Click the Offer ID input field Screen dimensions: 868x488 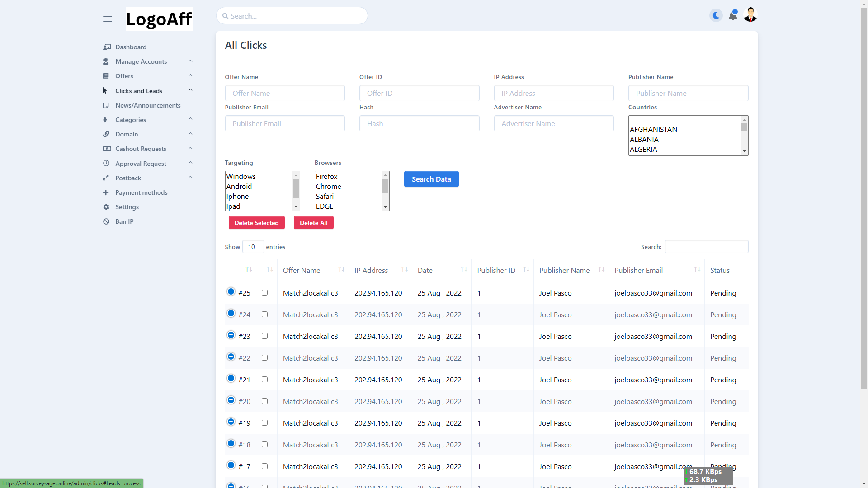pyautogui.click(x=419, y=93)
